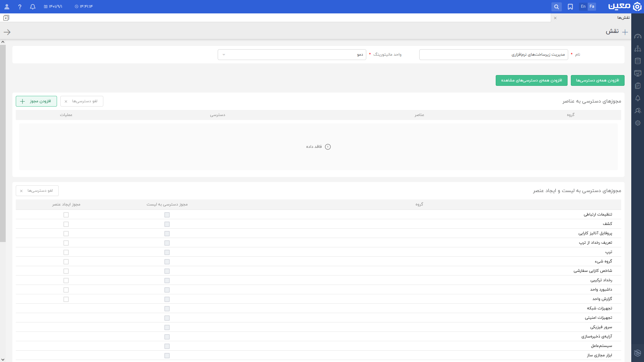
Task: Click the academy icon at sidebar bottom
Action: click(x=638, y=353)
